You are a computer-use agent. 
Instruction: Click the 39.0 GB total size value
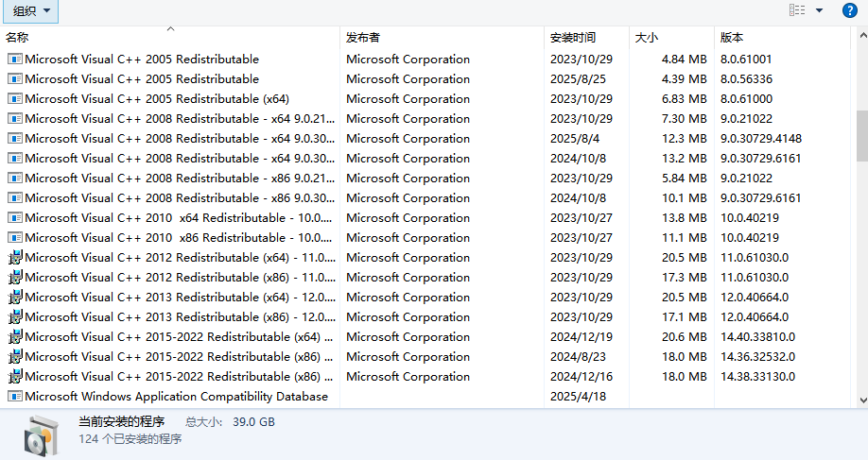253,422
